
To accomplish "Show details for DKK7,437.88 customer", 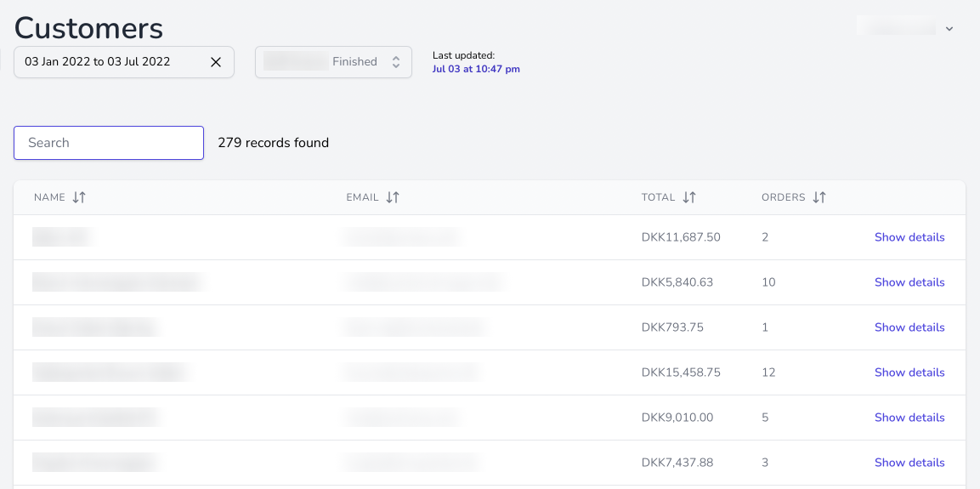I will click(x=909, y=462).
